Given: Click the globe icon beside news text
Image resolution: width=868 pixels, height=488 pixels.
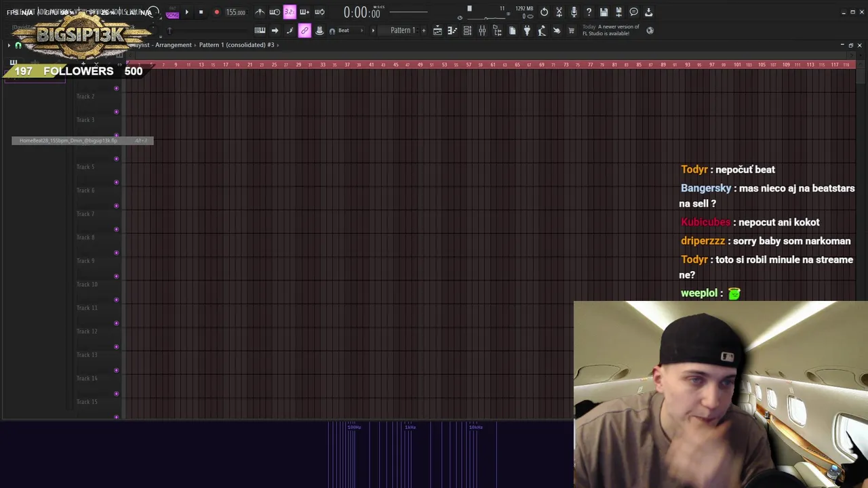Looking at the screenshot, I should (x=650, y=30).
